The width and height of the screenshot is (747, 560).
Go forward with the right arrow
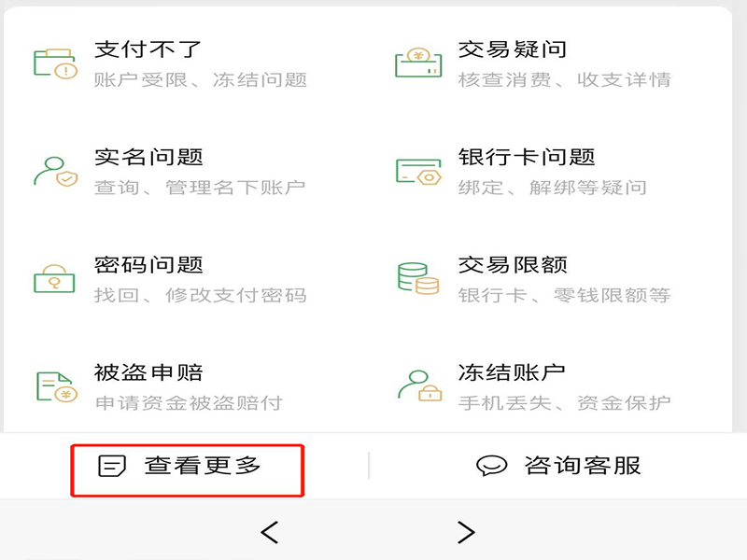point(466,532)
